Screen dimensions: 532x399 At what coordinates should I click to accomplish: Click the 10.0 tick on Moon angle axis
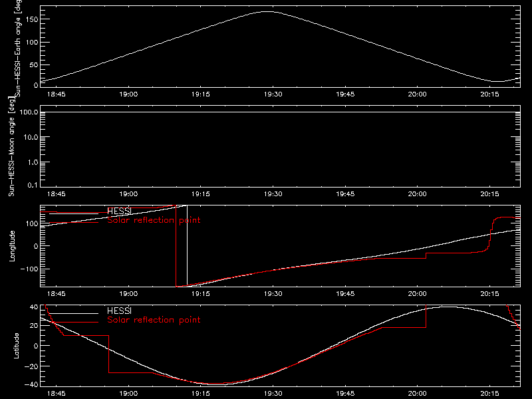[31, 137]
